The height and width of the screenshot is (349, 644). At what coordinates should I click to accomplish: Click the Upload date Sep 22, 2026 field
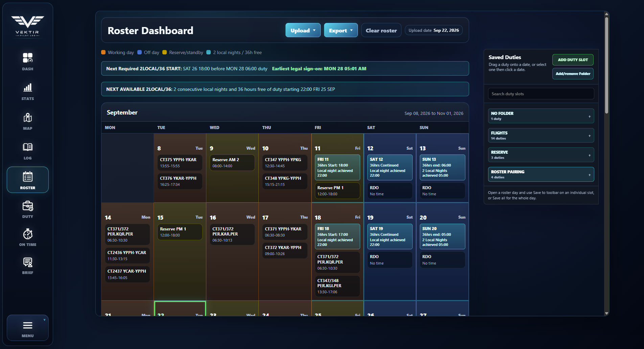434,30
